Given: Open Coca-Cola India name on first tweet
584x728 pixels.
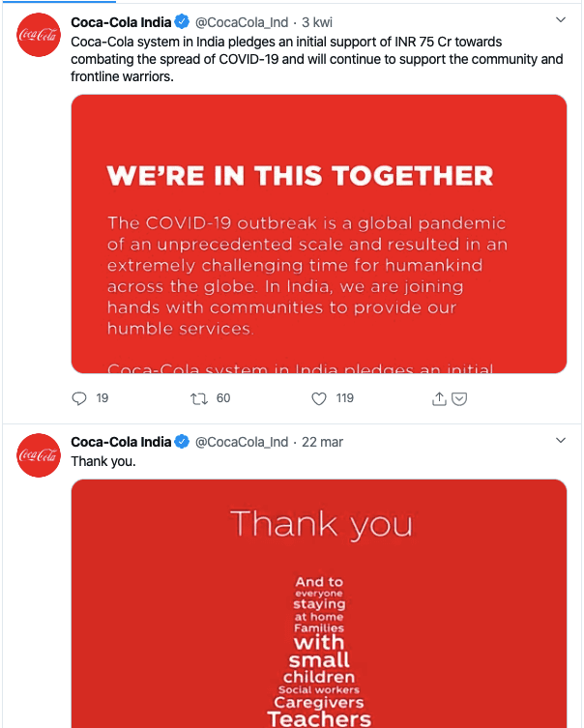Looking at the screenshot, I should click(x=121, y=22).
